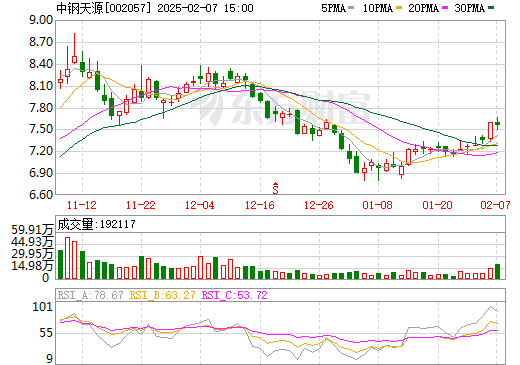Click the 14.98万 volume axis label
Image resolution: width=520 pixels, height=365 pixels.
coord(32,266)
